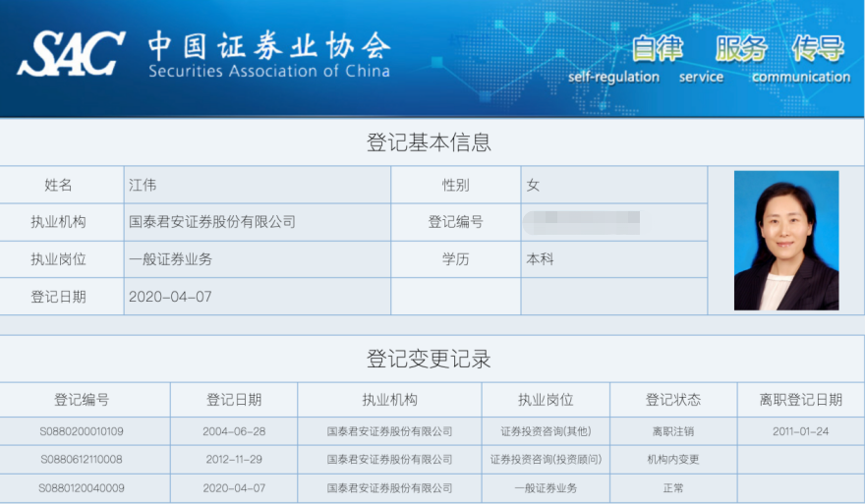Click the registrant's portrait photo
The image size is (865, 504).
coord(786,241)
